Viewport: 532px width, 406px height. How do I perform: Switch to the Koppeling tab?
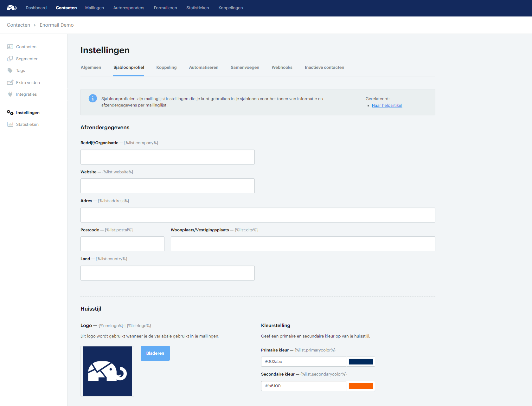pos(166,67)
